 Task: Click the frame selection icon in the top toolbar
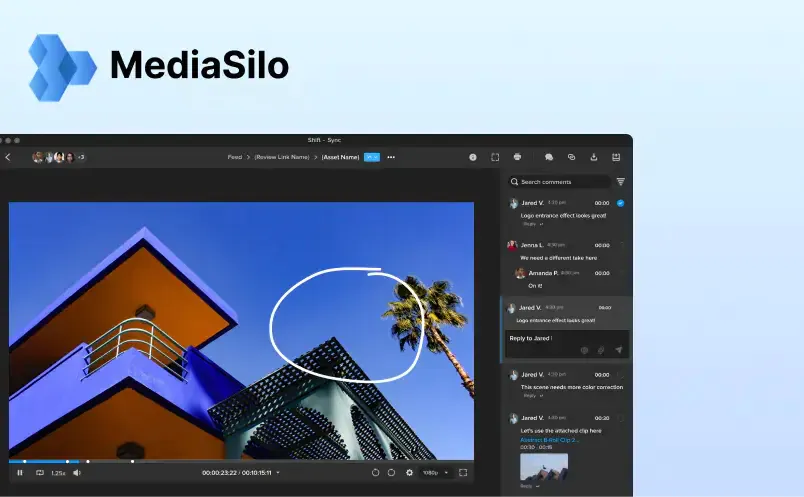point(495,157)
